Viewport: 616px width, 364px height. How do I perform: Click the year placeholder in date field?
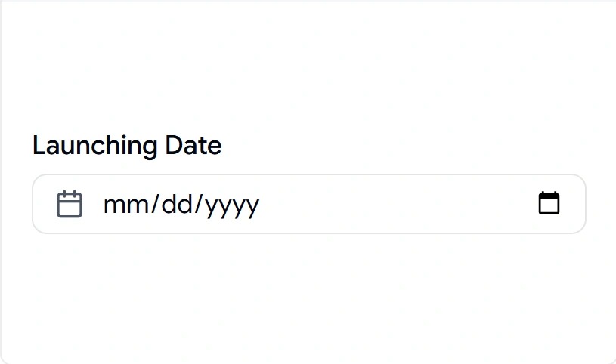pyautogui.click(x=232, y=205)
